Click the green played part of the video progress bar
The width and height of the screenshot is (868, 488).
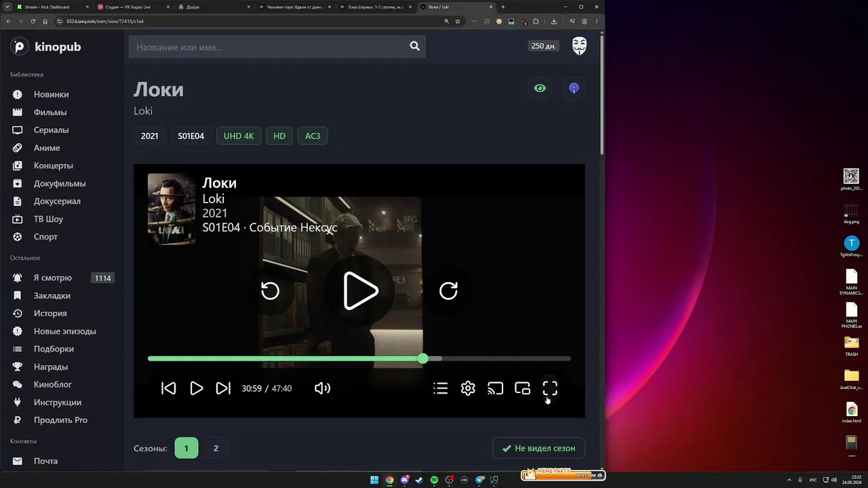click(285, 359)
